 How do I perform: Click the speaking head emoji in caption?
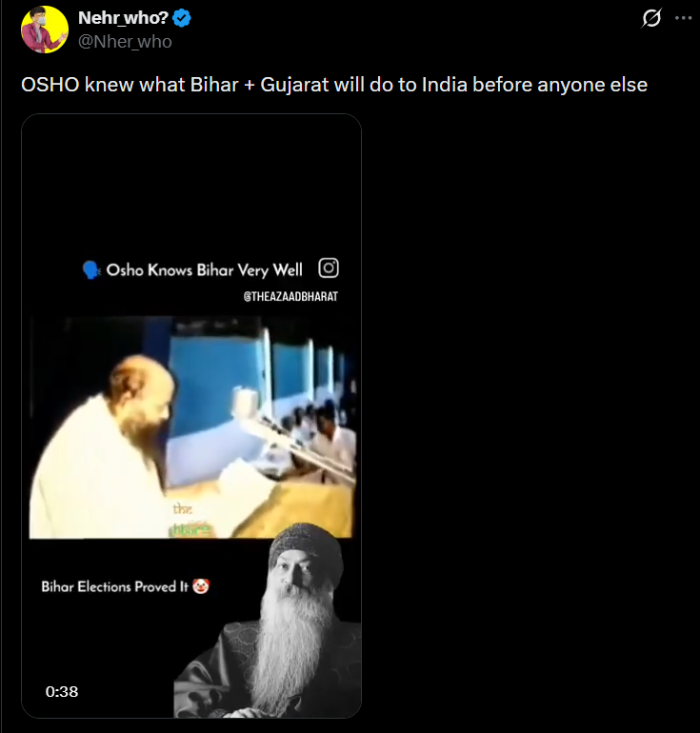pos(92,270)
